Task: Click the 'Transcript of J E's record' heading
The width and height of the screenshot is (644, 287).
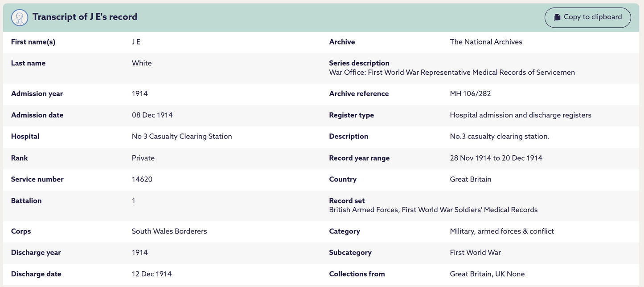Action: (x=85, y=17)
